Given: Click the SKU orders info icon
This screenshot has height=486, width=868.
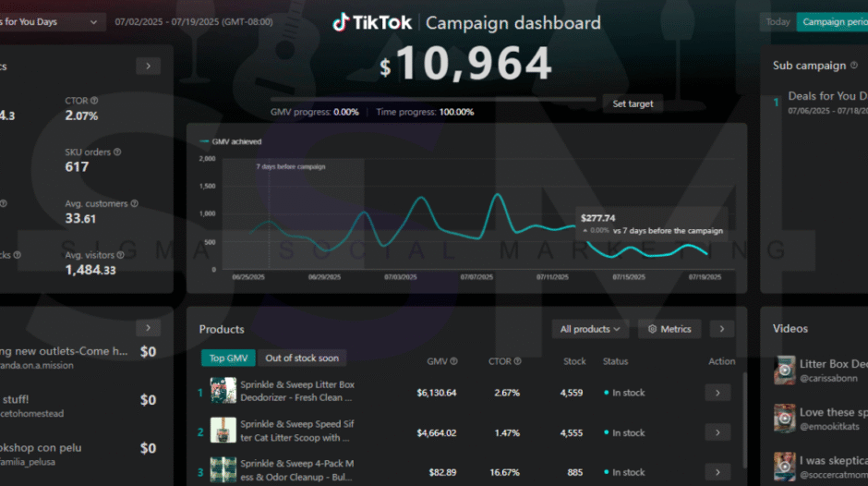Looking at the screenshot, I should click(117, 152).
